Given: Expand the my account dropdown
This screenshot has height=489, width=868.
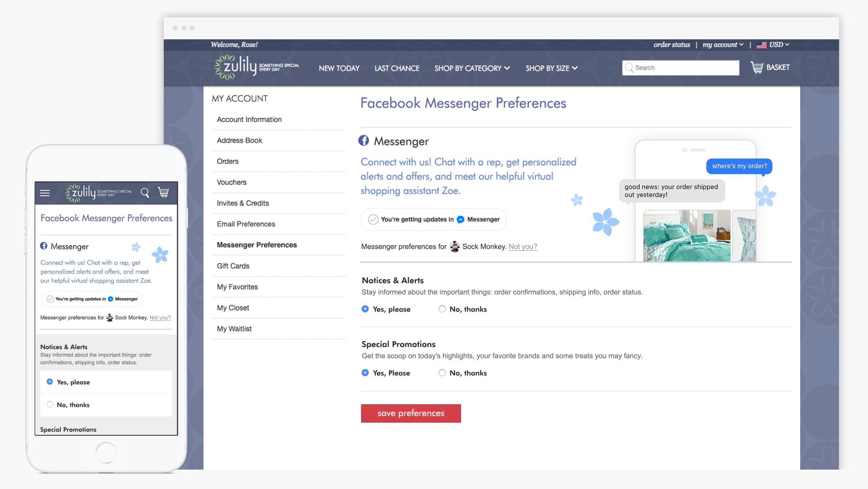Looking at the screenshot, I should tap(723, 45).
